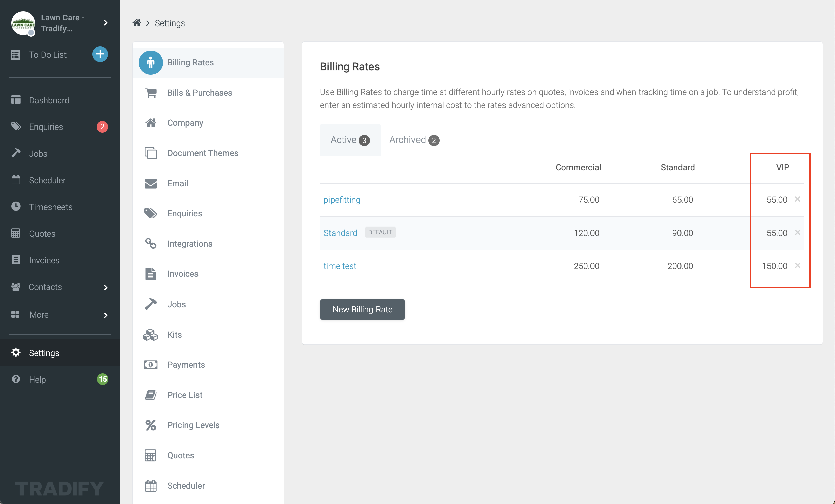The height and width of the screenshot is (504, 835).
Task: Open the To-Do List icon in sidebar
Action: (15, 55)
